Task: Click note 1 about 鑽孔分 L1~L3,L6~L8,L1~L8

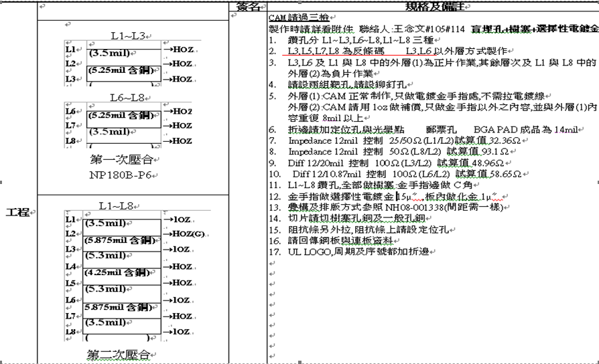Action: coord(354,39)
